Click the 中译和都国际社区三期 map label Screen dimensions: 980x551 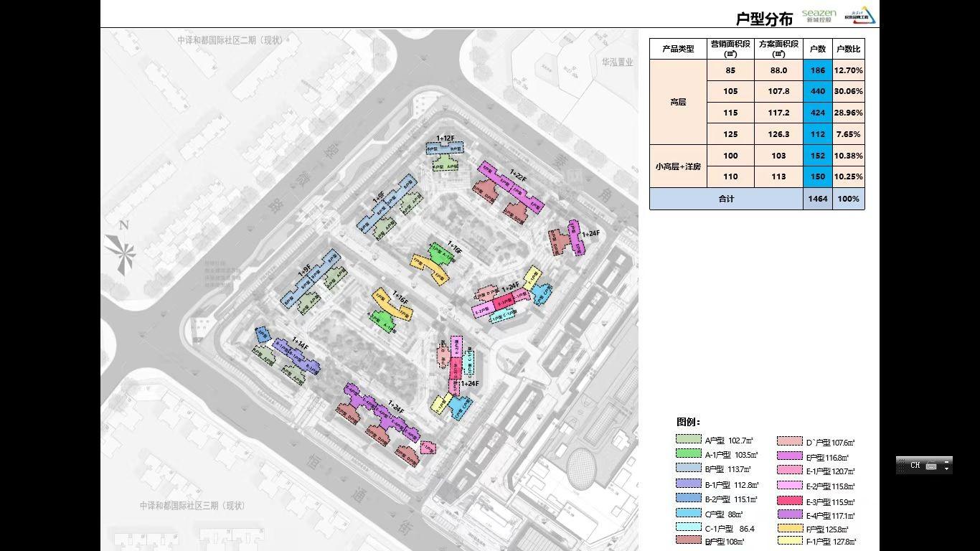tap(192, 505)
